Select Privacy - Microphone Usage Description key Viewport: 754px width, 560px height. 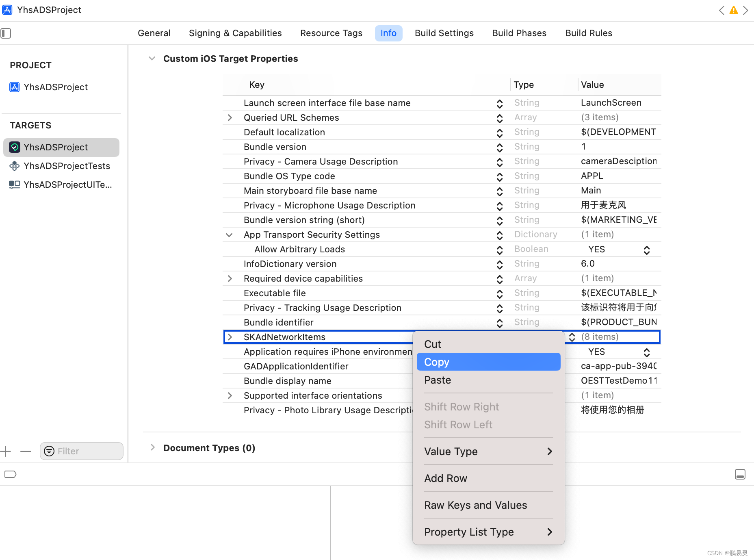pos(329,205)
